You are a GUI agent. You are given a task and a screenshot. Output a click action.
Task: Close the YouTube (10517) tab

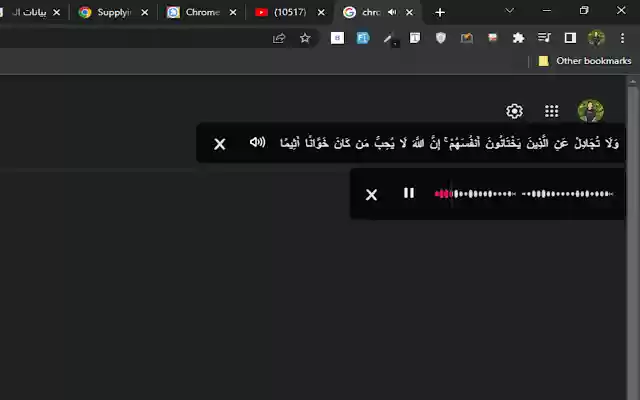pyautogui.click(x=321, y=13)
